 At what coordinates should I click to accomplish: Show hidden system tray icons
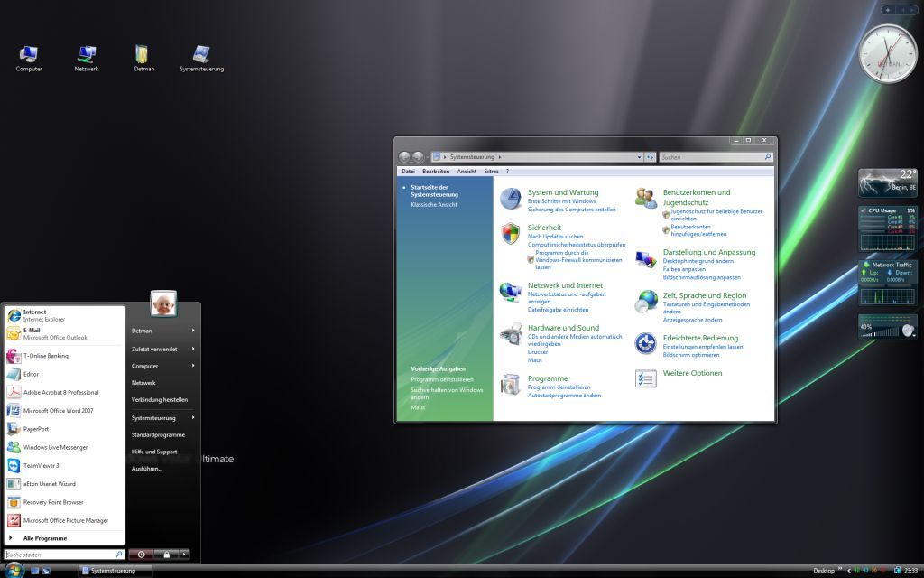click(849, 571)
